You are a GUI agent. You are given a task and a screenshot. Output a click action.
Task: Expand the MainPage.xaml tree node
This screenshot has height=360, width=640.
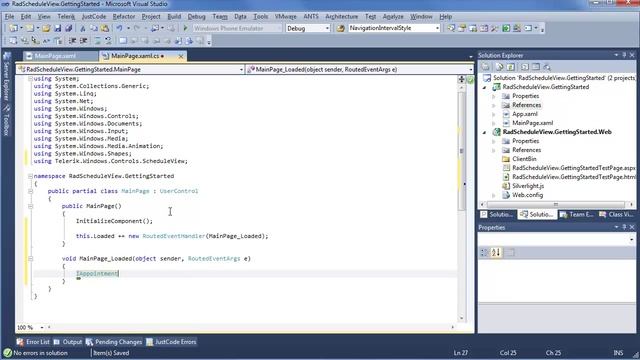pyautogui.click(x=494, y=123)
